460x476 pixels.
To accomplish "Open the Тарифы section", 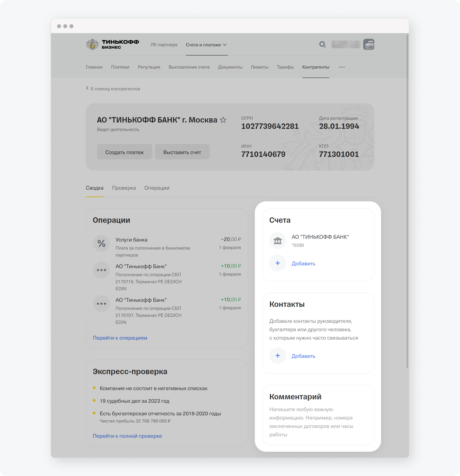I will (285, 67).
